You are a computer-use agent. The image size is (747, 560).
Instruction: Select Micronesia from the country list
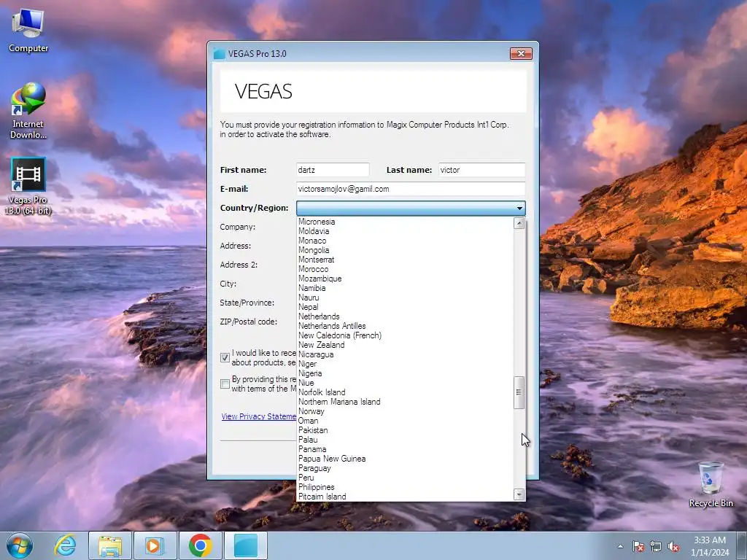click(x=405, y=222)
